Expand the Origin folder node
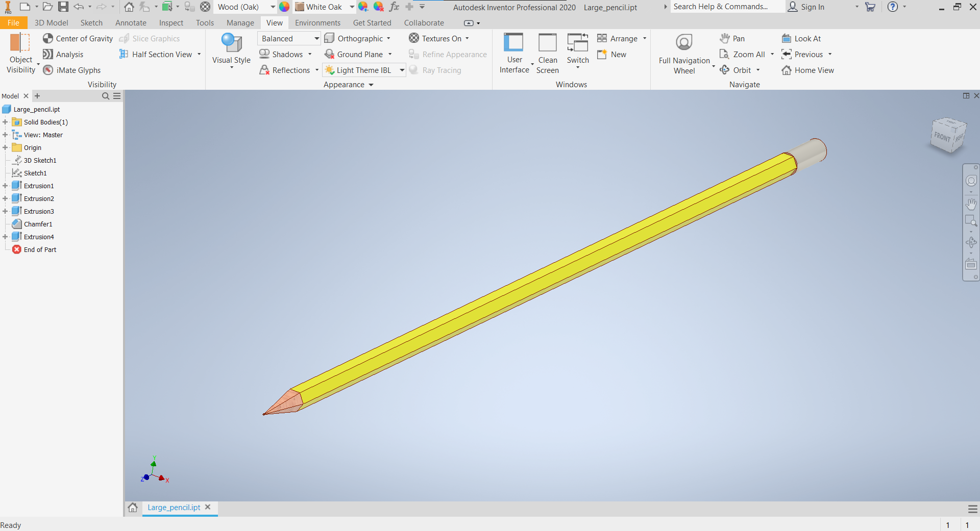The image size is (980, 531). point(5,147)
